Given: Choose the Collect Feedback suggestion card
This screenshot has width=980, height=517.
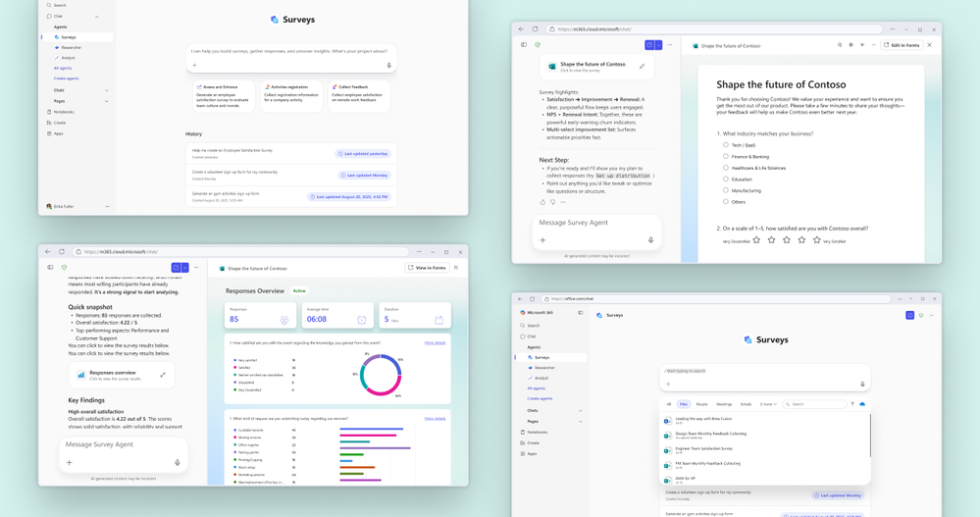Looking at the screenshot, I should pos(359,95).
